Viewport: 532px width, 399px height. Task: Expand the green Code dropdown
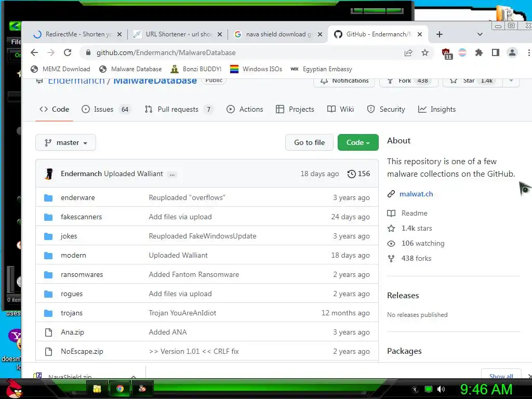coord(358,142)
